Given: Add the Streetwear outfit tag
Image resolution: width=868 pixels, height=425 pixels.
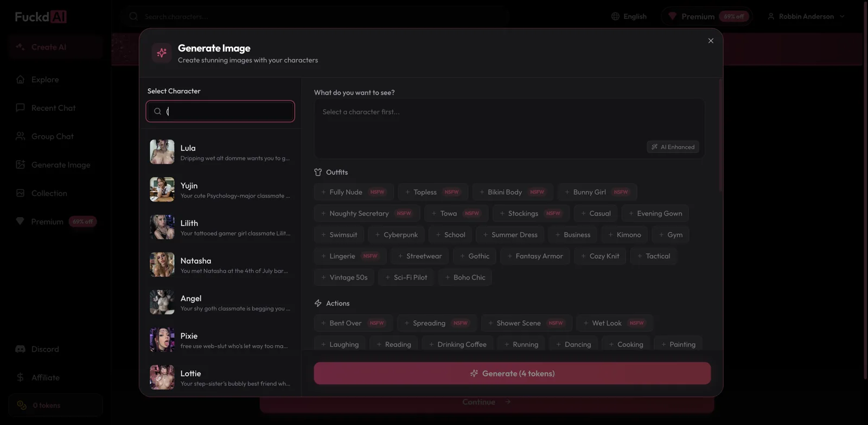Looking at the screenshot, I should point(419,256).
